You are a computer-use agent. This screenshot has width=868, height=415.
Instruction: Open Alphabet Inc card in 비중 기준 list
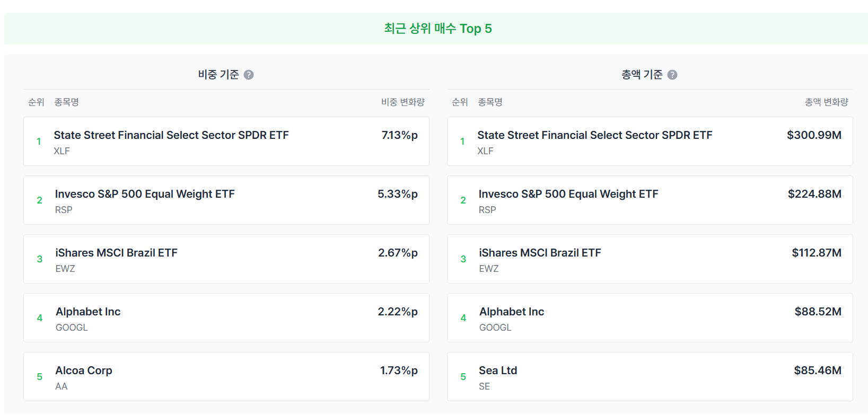click(x=226, y=318)
